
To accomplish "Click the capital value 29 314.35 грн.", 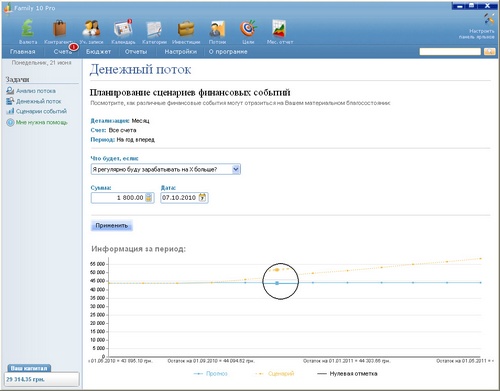I will [x=25, y=379].
